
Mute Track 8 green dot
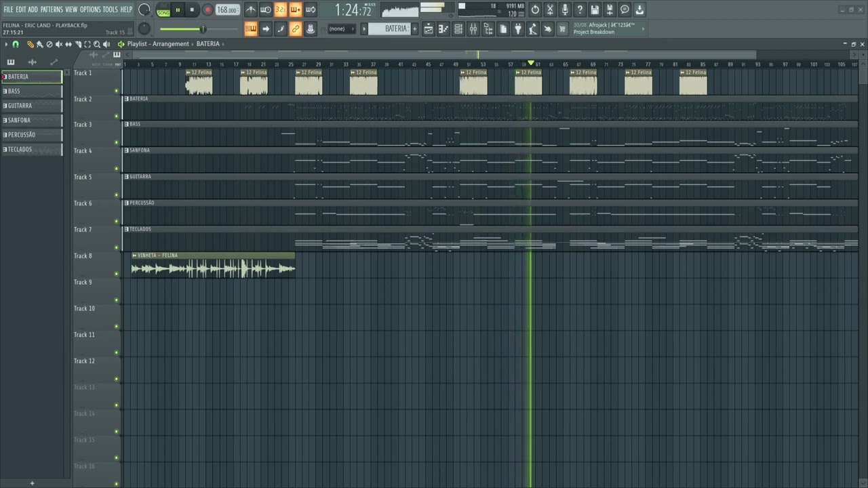[117, 274]
